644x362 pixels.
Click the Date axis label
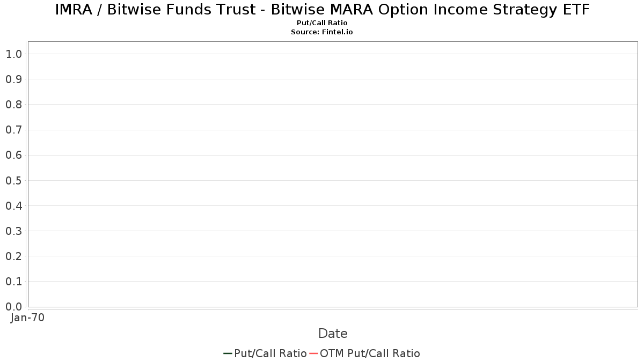coord(333,334)
